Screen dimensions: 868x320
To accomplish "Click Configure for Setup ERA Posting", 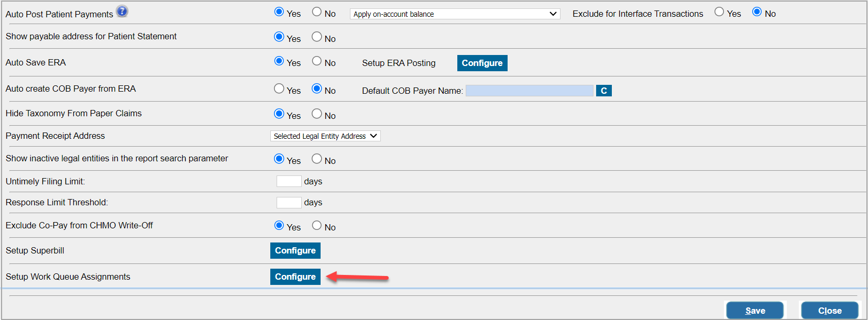I will tap(482, 63).
